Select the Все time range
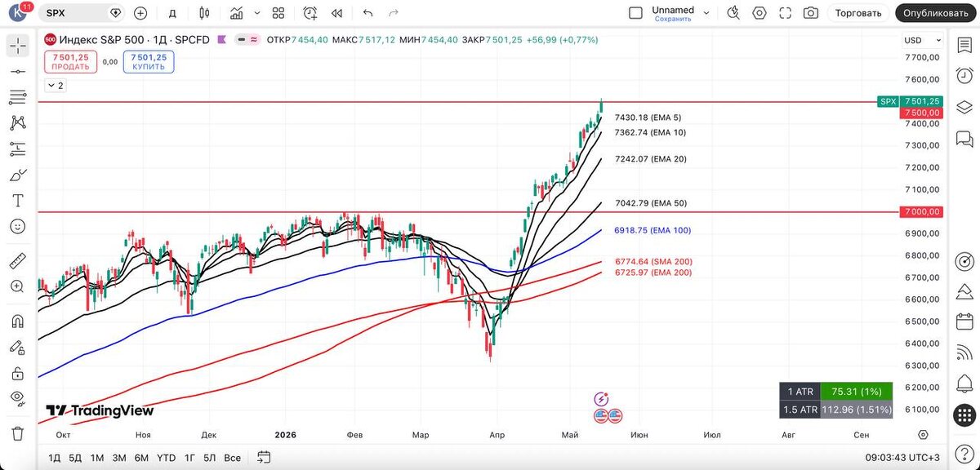The image size is (980, 470). [232, 457]
